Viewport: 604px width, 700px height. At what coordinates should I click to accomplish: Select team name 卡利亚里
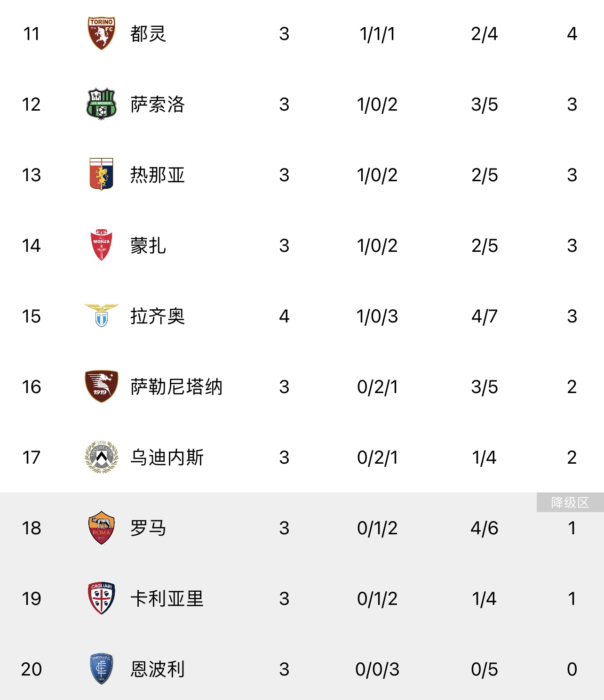[167, 599]
